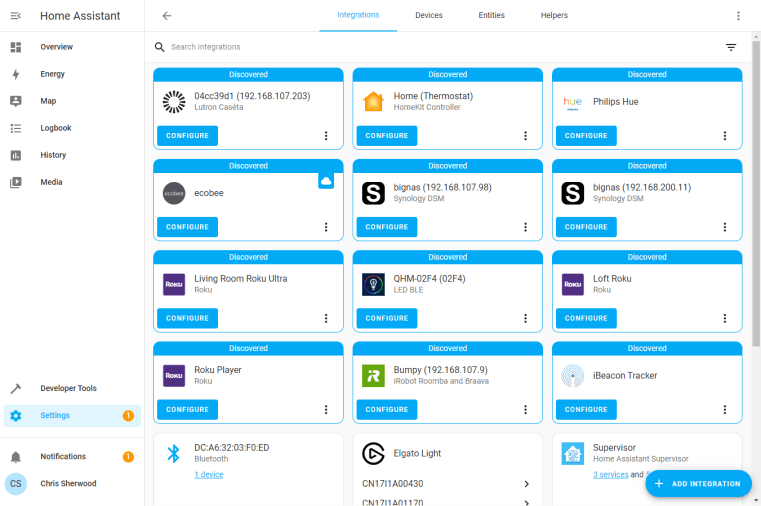Click the iBeacon Tracker icon

[x=573, y=375]
